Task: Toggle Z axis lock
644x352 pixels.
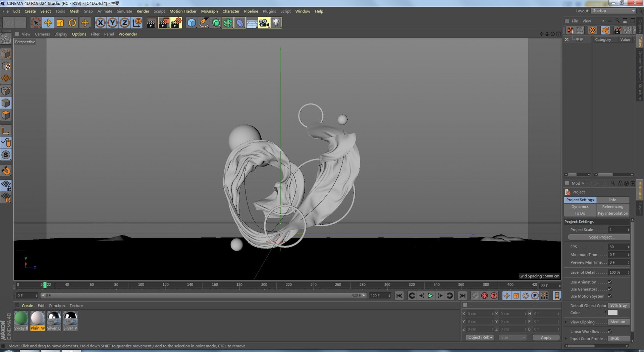Action: tap(124, 23)
